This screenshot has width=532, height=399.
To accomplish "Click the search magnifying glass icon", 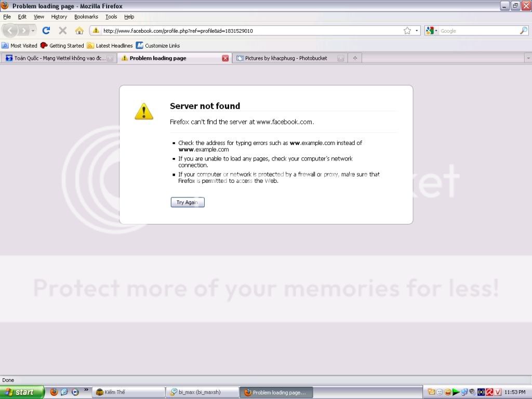I will (x=523, y=31).
